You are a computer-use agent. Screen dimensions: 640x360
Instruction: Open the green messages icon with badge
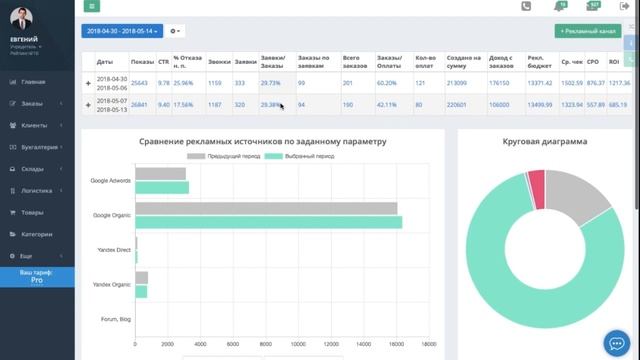coord(593,6)
